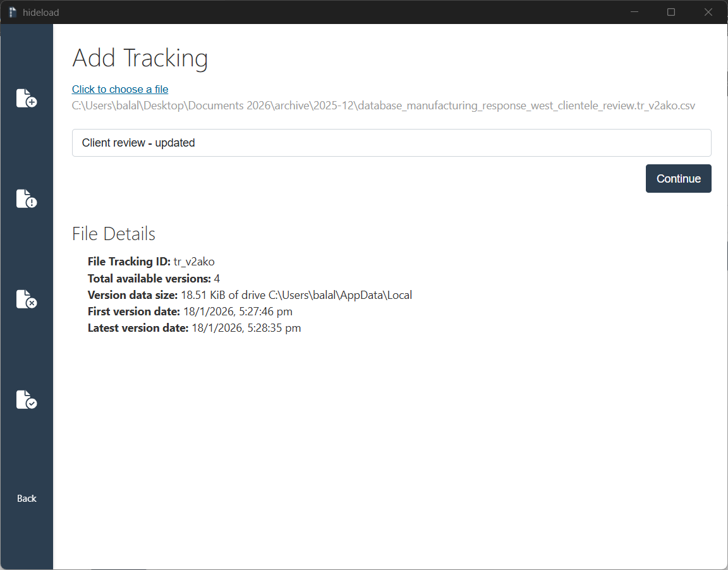Viewport: 728px width, 570px height.
Task: Click the 'File Tracking ID: tr_v2ako' line
Action: pos(151,261)
